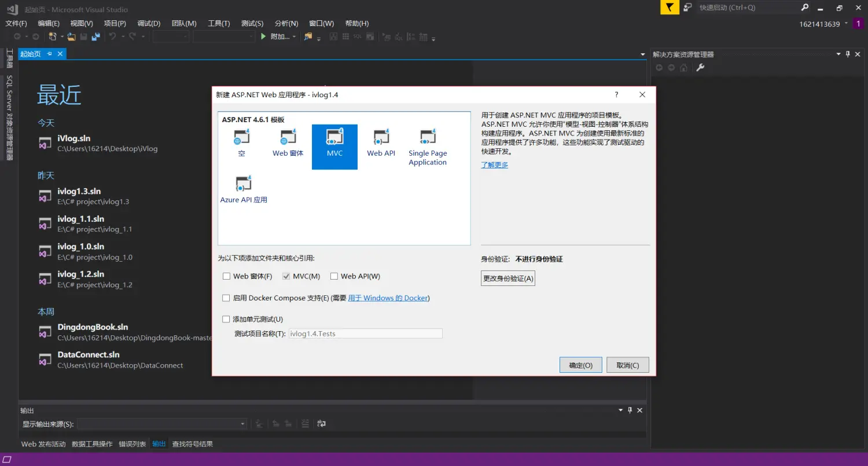
Task: Click the Undo toolbar icon
Action: point(112,36)
